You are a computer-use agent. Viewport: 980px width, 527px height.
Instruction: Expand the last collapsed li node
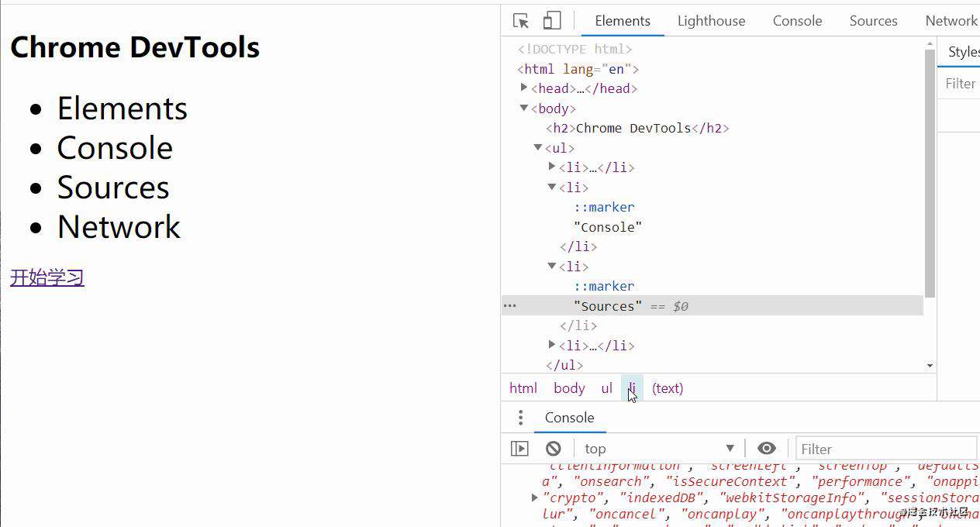coord(552,345)
